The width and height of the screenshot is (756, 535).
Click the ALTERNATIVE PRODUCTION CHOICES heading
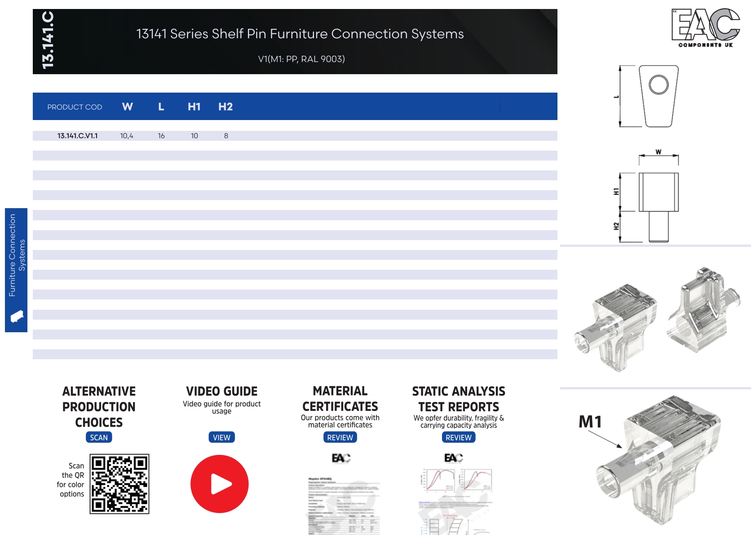(x=99, y=407)
